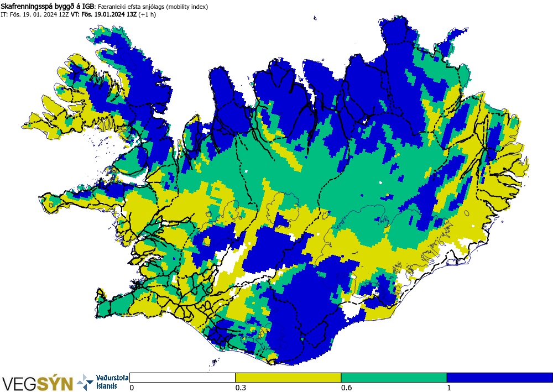Click the initial time 'Fös. 19. 01. 2024 12Z'
The width and height of the screenshot is (553, 392).
pyautogui.click(x=39, y=14)
